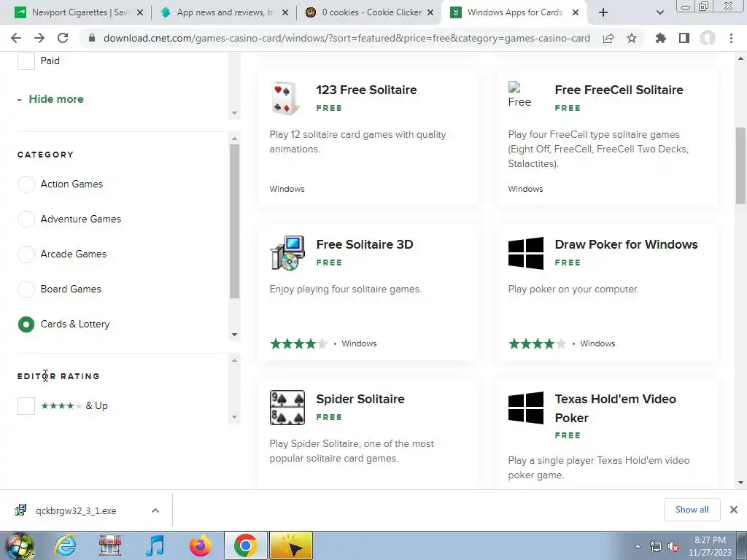The width and height of the screenshot is (747, 560).
Task: Click the padlock site info icon
Action: (x=92, y=38)
